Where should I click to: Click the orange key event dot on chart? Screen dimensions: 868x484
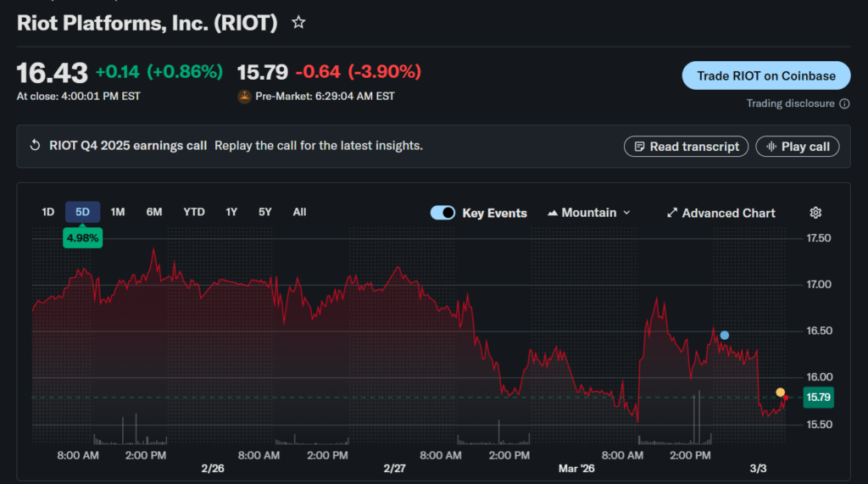[780, 392]
